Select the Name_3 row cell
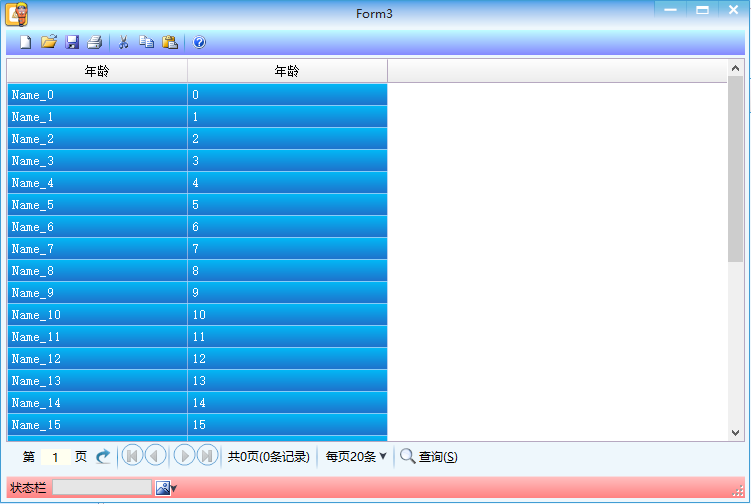Viewport: 751px width, 504px height. click(x=97, y=161)
